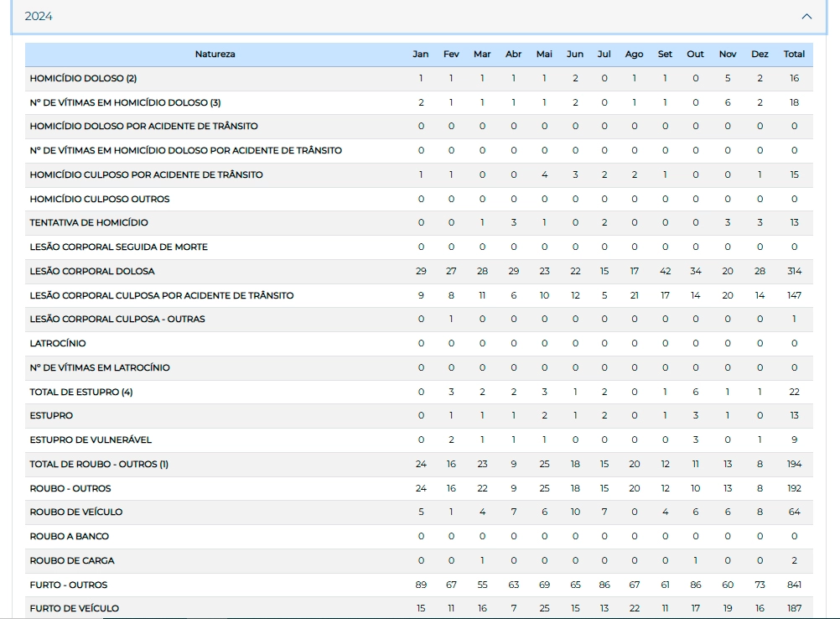Image resolution: width=840 pixels, height=619 pixels.
Task: Select the TENTATIVA DE HOMICÍDIO row label
Action: (89, 223)
